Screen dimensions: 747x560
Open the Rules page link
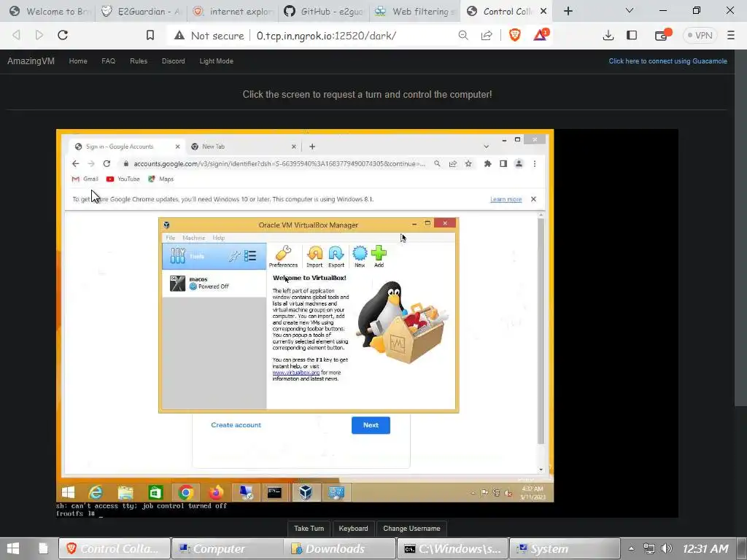point(139,61)
